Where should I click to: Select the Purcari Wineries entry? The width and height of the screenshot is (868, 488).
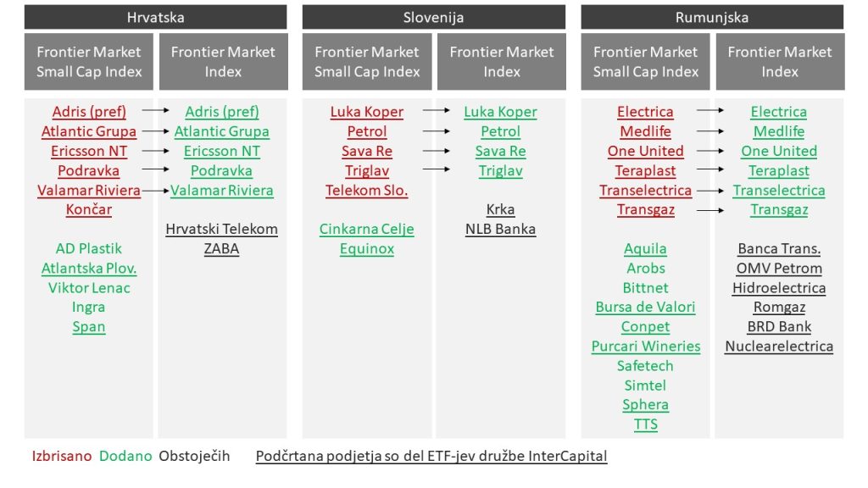pyautogui.click(x=646, y=346)
